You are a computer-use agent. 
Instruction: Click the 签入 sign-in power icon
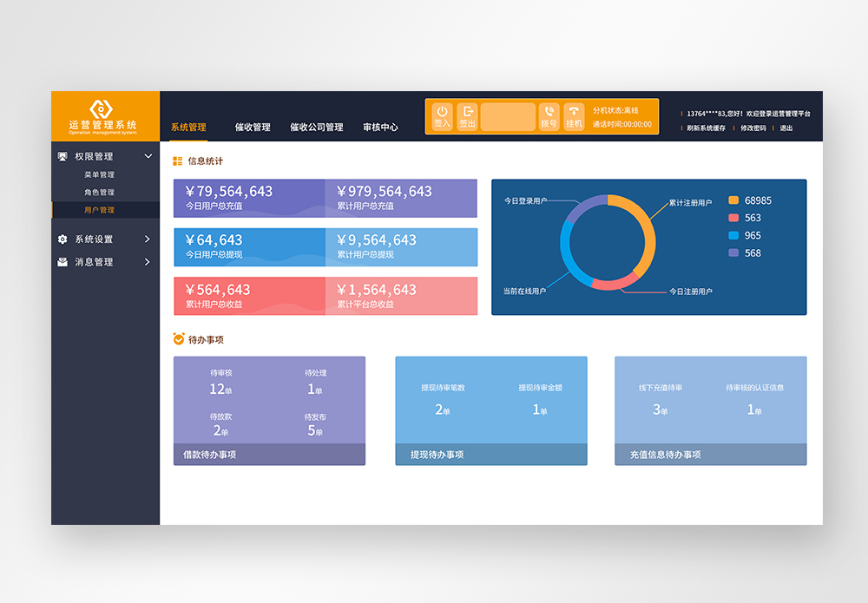click(x=442, y=112)
